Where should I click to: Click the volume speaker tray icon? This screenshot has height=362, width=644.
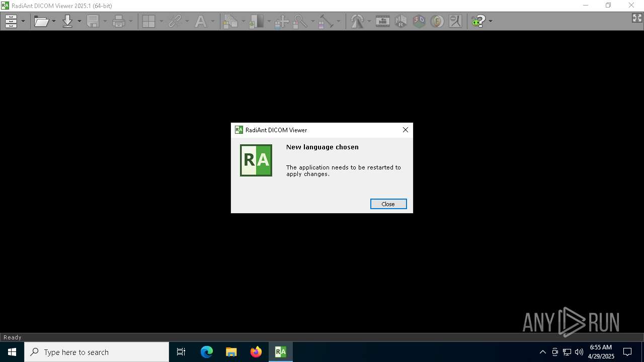coord(579,352)
